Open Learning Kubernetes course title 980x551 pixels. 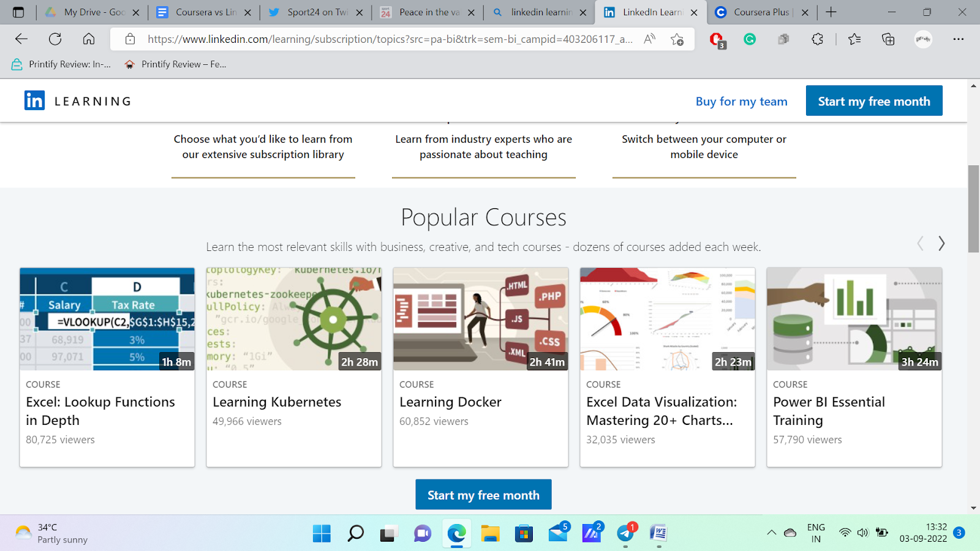[x=277, y=402]
